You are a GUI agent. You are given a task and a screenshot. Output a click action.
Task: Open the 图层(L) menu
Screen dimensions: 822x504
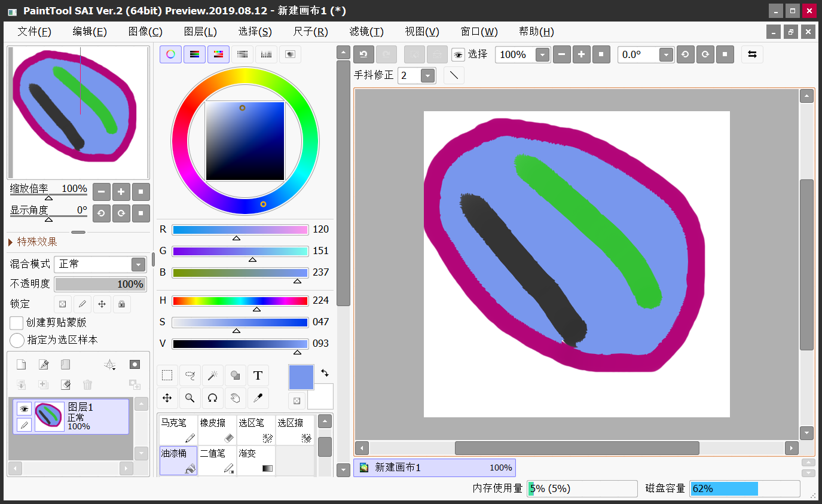click(x=200, y=32)
